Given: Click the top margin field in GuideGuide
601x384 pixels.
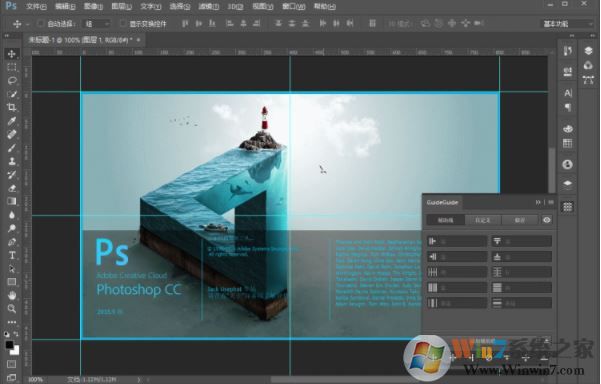Looking at the screenshot, I should 522,241.
